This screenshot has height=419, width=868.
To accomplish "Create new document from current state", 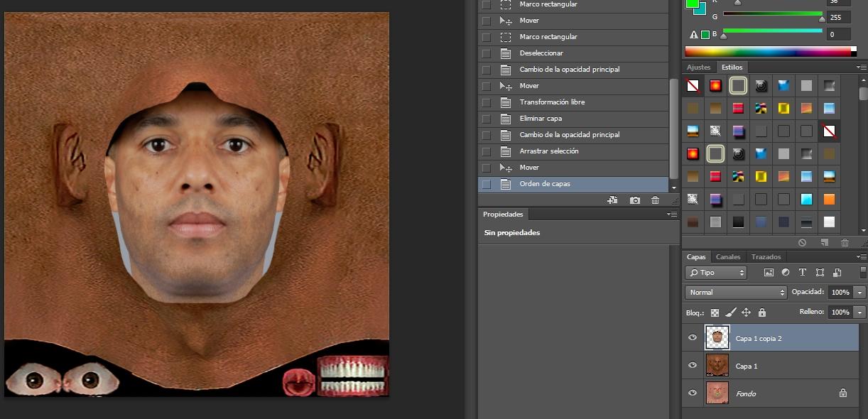I will [x=612, y=201].
